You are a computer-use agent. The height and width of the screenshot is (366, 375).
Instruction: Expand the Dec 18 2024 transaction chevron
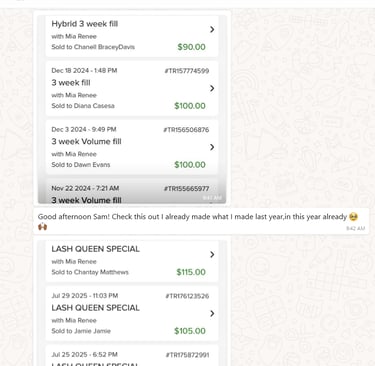(x=212, y=88)
